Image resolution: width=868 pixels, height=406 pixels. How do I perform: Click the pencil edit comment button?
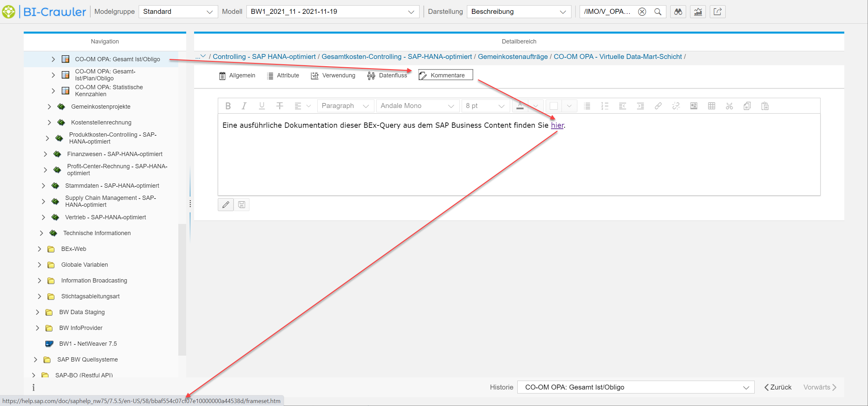click(x=225, y=204)
